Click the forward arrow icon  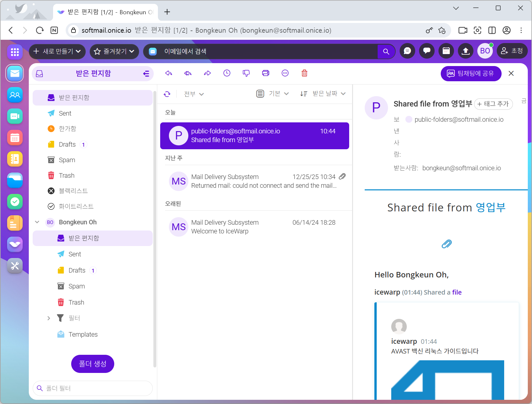pyautogui.click(x=207, y=73)
